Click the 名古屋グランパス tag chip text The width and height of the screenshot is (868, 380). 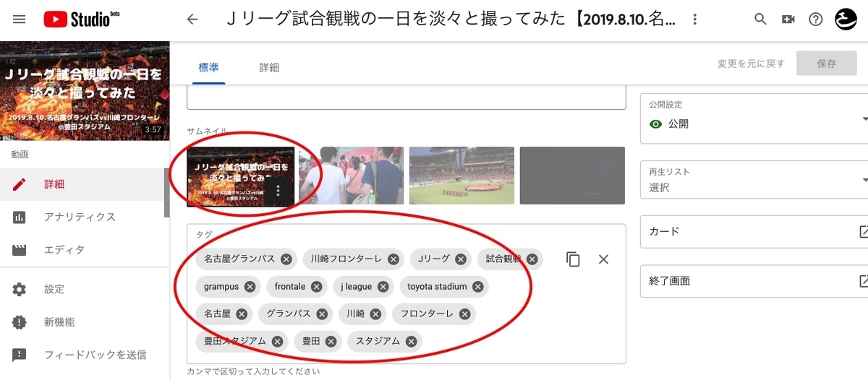[x=239, y=259]
